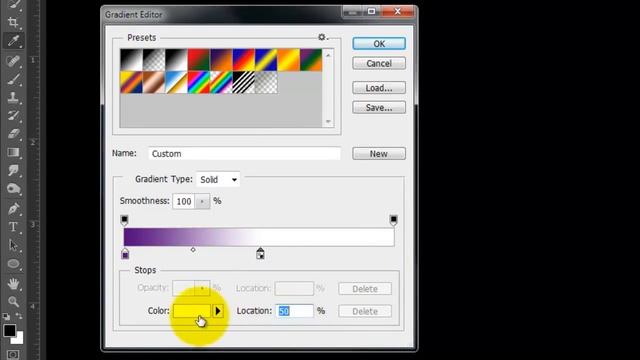
Task: Open the Smoothness value arrow
Action: [x=202, y=201]
